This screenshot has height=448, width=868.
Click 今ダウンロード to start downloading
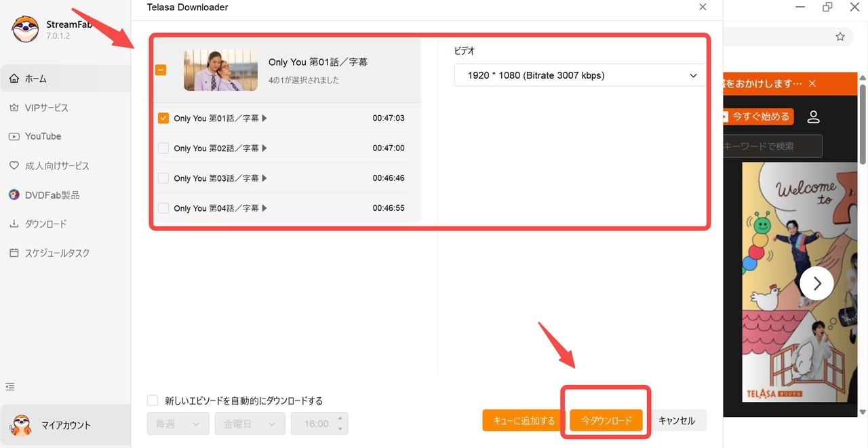tap(605, 420)
